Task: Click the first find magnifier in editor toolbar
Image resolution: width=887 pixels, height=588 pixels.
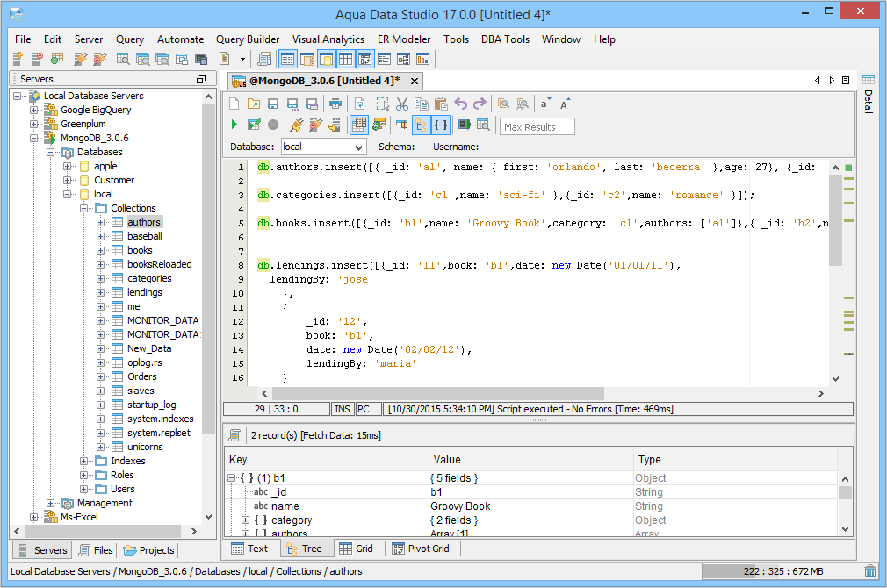Action: pos(503,104)
